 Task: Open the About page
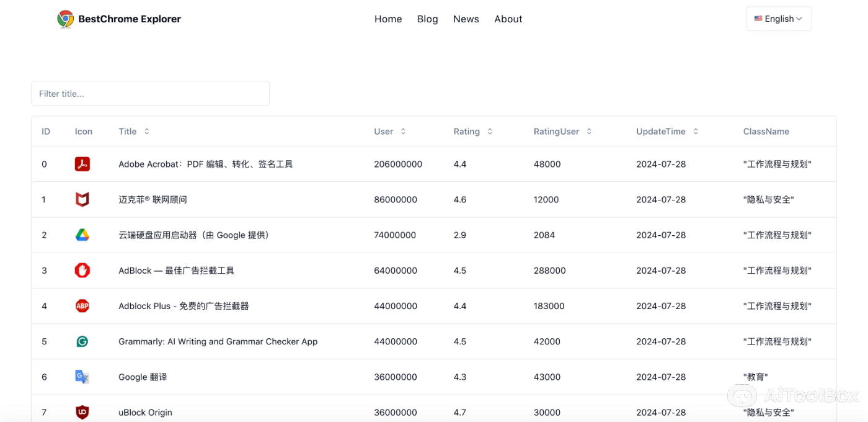tap(508, 19)
